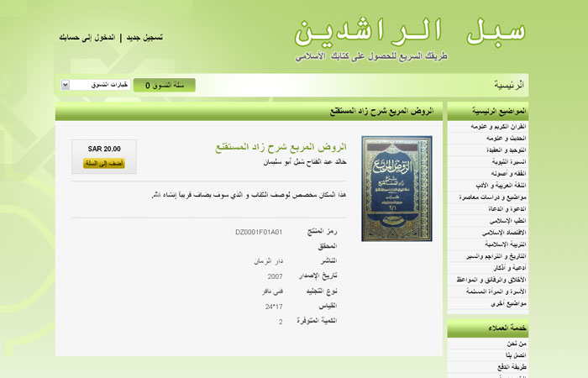Click author name خالد عبد الفتاح شبل أبو سليمان
Image resolution: width=588 pixels, height=378 pixels.
[305, 162]
